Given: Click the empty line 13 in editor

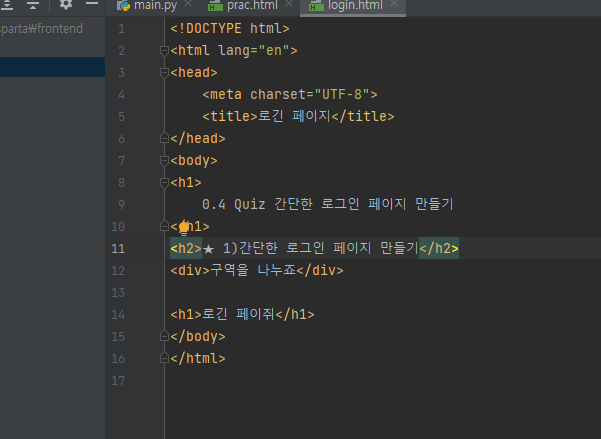Looking at the screenshot, I should click(383, 293).
